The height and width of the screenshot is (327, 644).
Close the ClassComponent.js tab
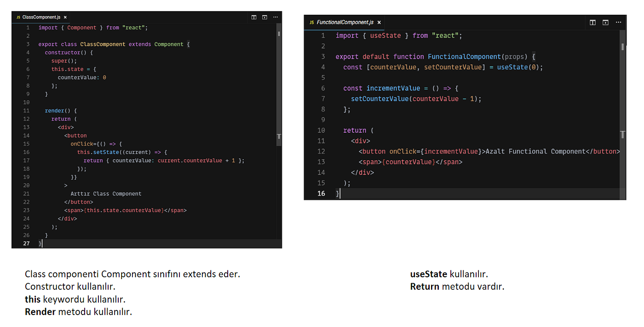click(x=65, y=17)
